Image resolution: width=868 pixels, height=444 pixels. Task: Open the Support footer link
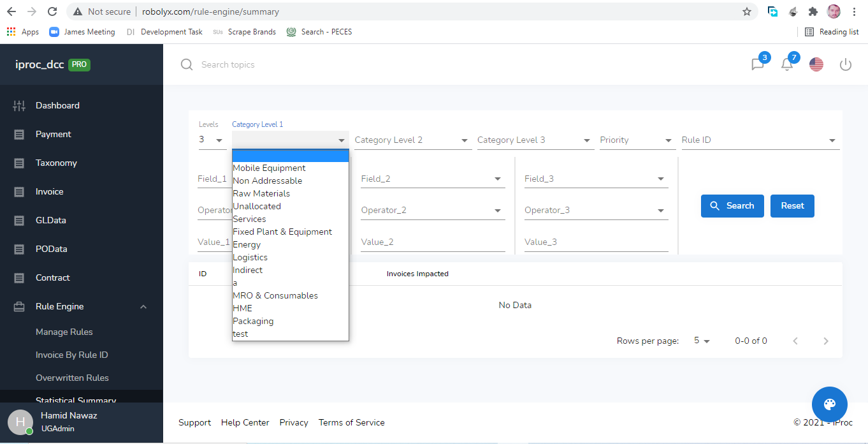pyautogui.click(x=194, y=423)
